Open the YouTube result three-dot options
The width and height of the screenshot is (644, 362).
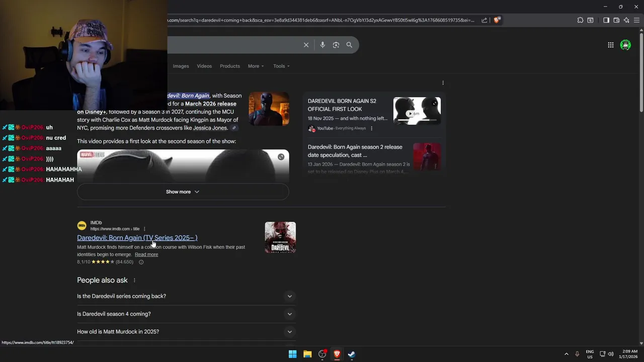click(371, 128)
